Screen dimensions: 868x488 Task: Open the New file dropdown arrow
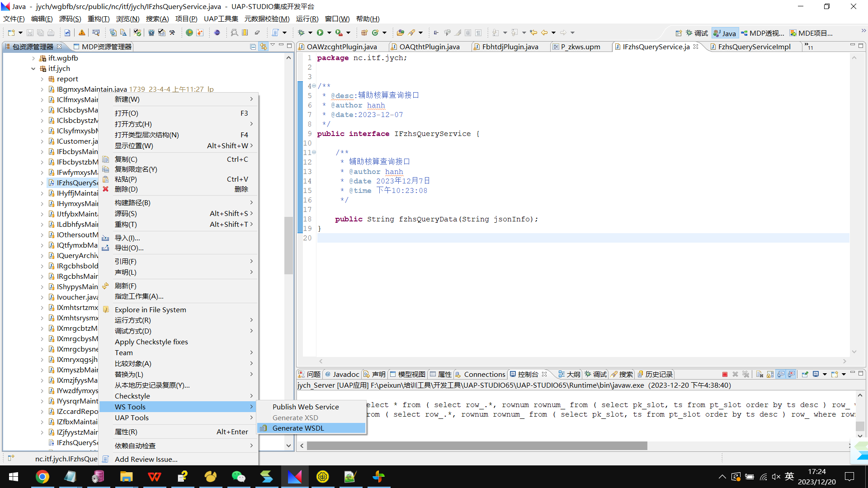(x=20, y=33)
